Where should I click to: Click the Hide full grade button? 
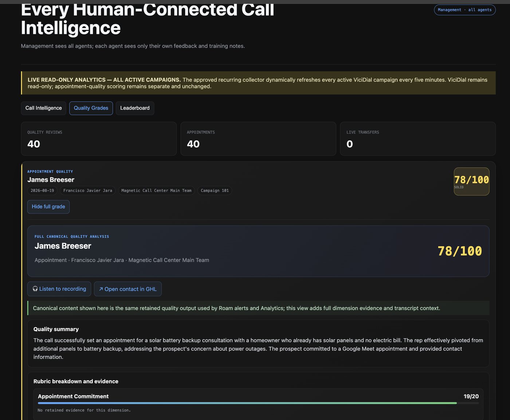coord(48,207)
